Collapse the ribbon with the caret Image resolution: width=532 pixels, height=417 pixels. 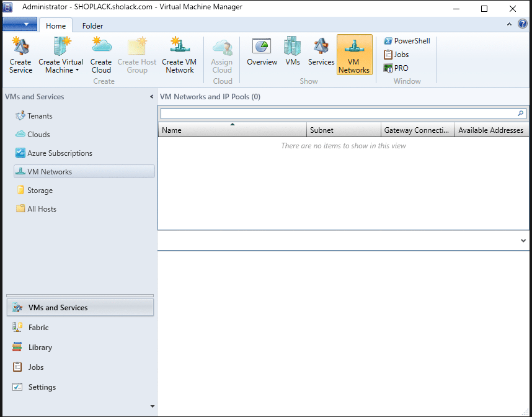pyautogui.click(x=509, y=24)
